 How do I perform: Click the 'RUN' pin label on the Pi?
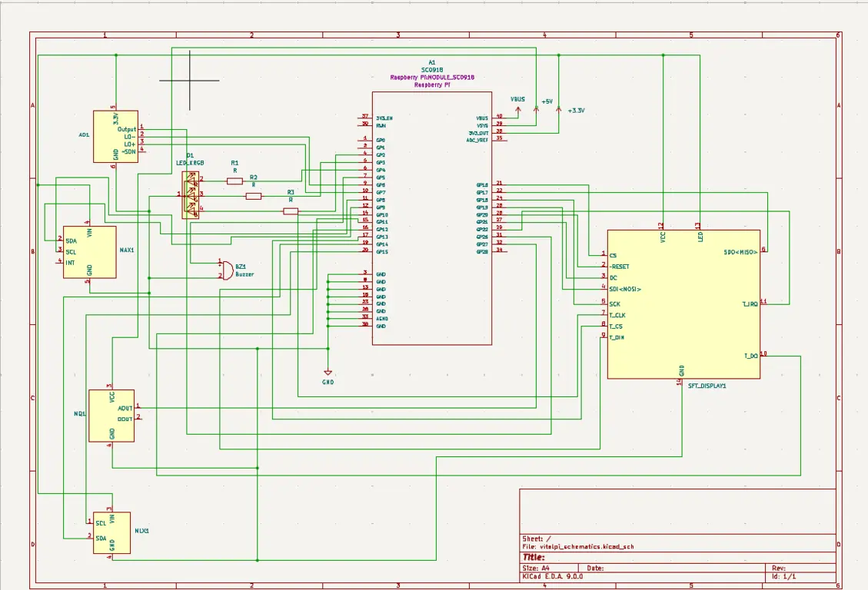[x=381, y=125]
